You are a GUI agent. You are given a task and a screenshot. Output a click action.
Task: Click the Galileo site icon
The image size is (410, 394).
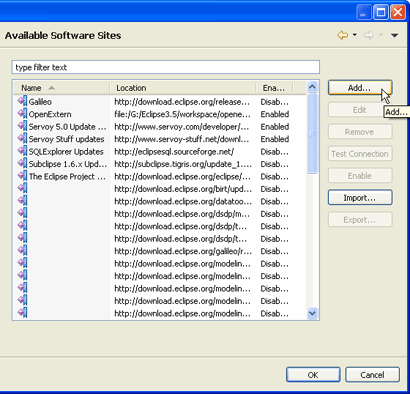(22, 101)
